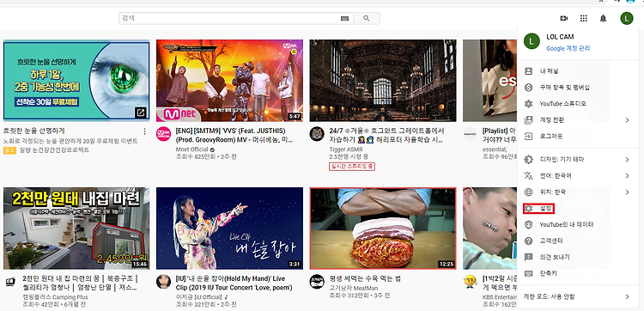Open the Mnet VVS video thumbnail

[229, 81]
